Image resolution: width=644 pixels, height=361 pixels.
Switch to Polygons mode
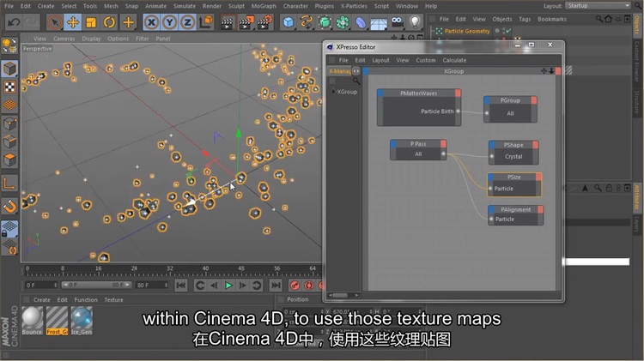coord(9,159)
